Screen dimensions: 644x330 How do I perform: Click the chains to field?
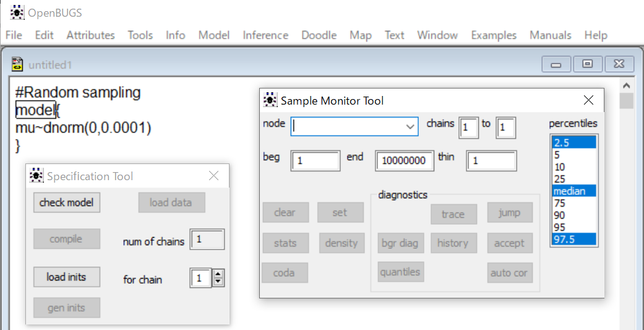[505, 128]
